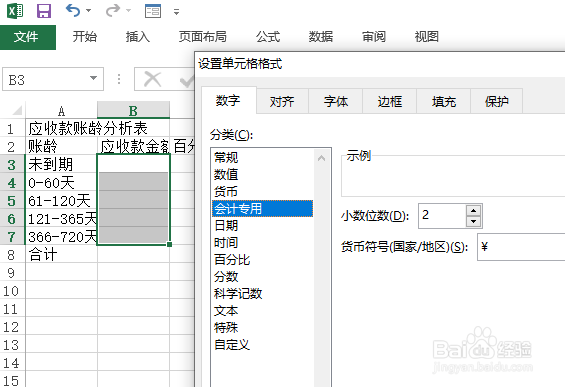
Task: Switch to the 对齐 tab
Action: pyautogui.click(x=282, y=102)
